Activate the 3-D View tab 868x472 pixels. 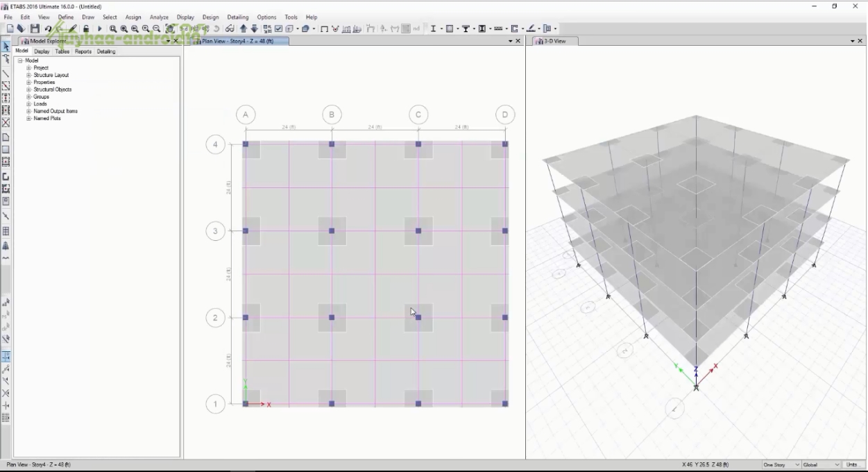(554, 41)
